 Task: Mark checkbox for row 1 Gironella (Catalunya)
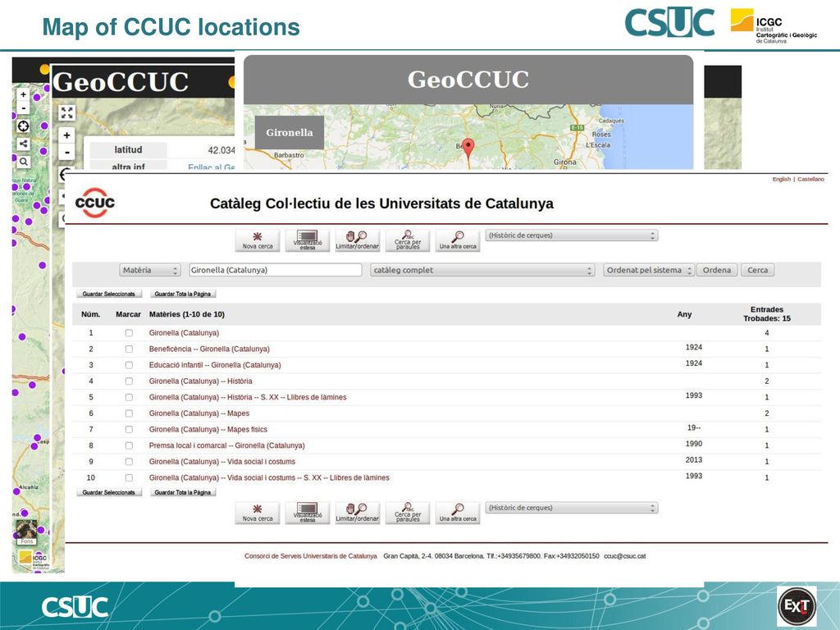(129, 333)
